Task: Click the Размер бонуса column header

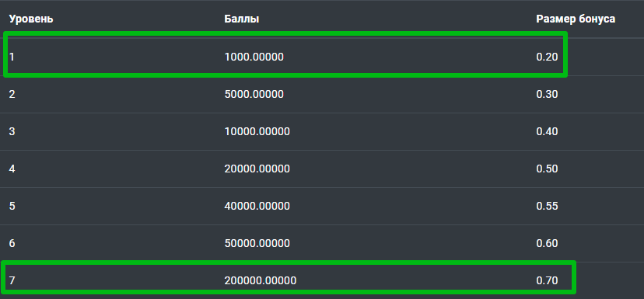Action: click(x=576, y=19)
